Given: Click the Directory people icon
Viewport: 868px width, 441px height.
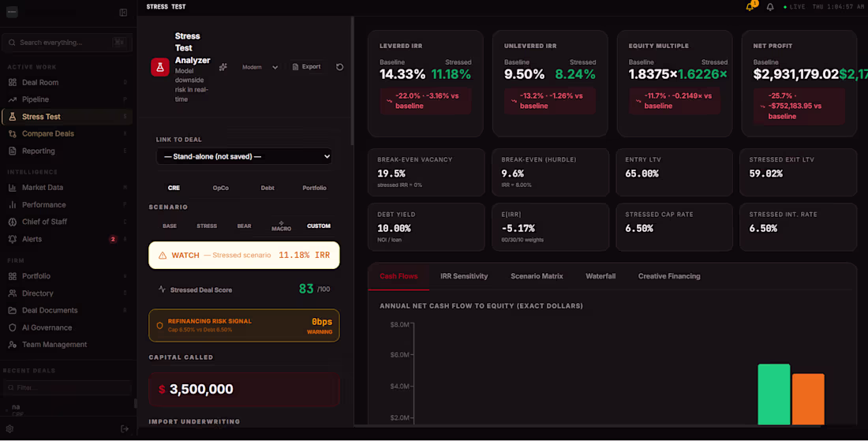Looking at the screenshot, I should [12, 293].
